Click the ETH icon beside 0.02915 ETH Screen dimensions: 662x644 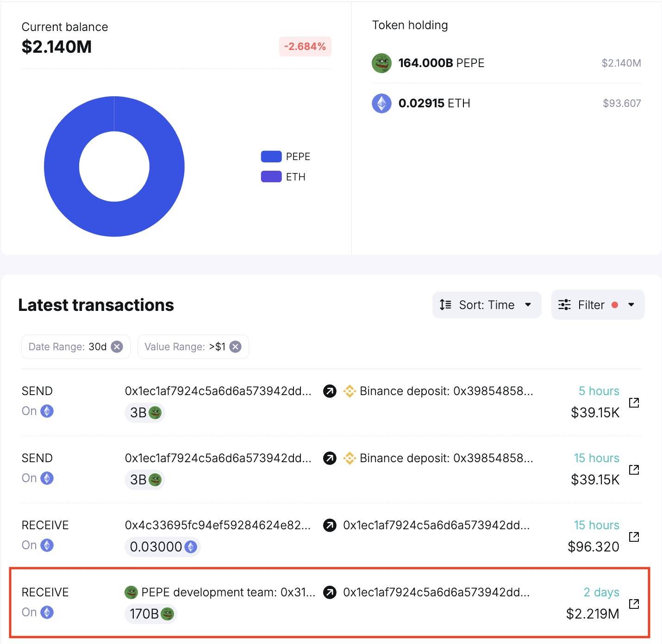[x=381, y=103]
